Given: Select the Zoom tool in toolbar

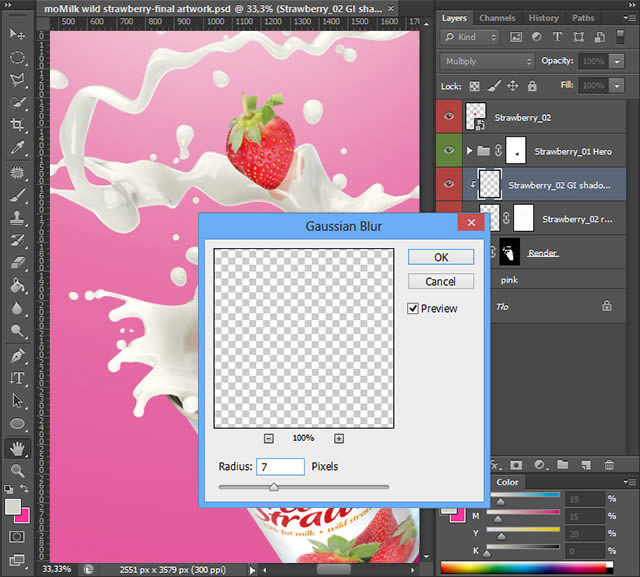Looking at the screenshot, I should 17,470.
